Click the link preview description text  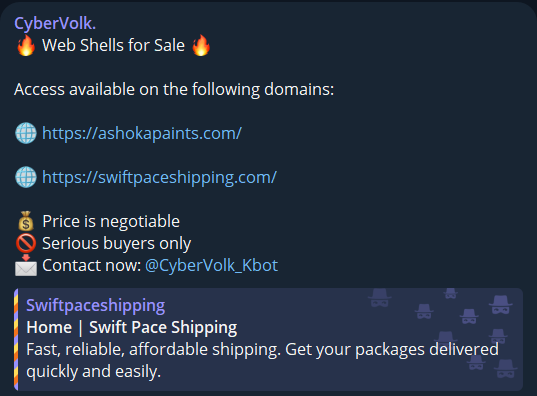(262, 360)
